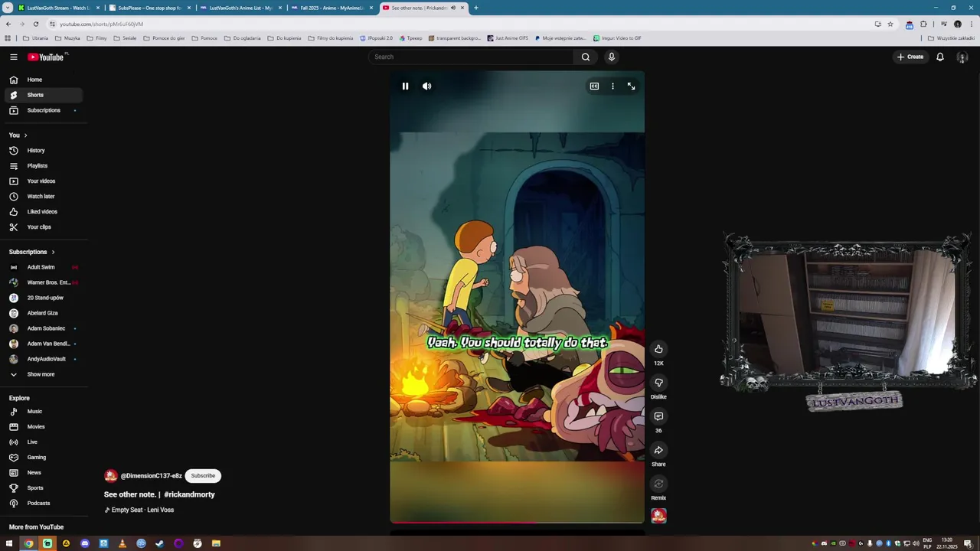Pause the Short video
Screen dimensions: 980x551
tap(405, 86)
